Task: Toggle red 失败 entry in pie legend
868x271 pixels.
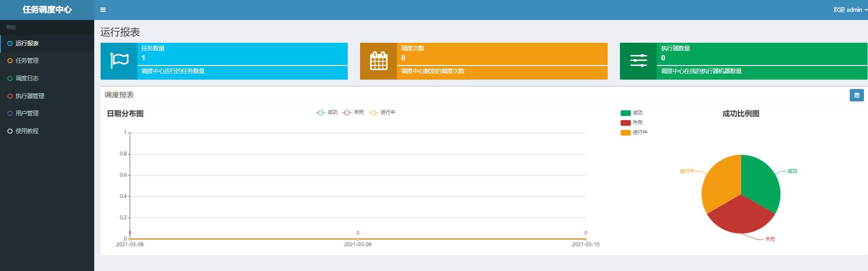Action: tap(631, 123)
